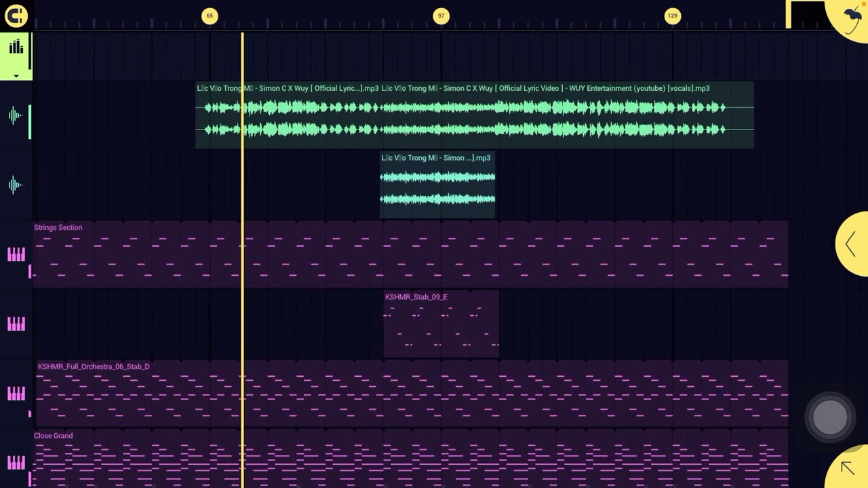
Task: Select the Strings Section track piano icon
Action: (x=16, y=255)
